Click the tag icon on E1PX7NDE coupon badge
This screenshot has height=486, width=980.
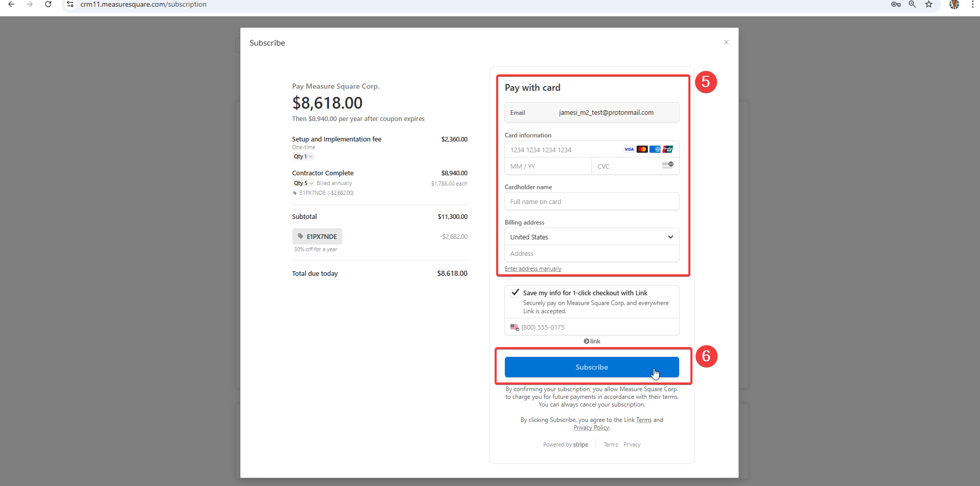(300, 236)
